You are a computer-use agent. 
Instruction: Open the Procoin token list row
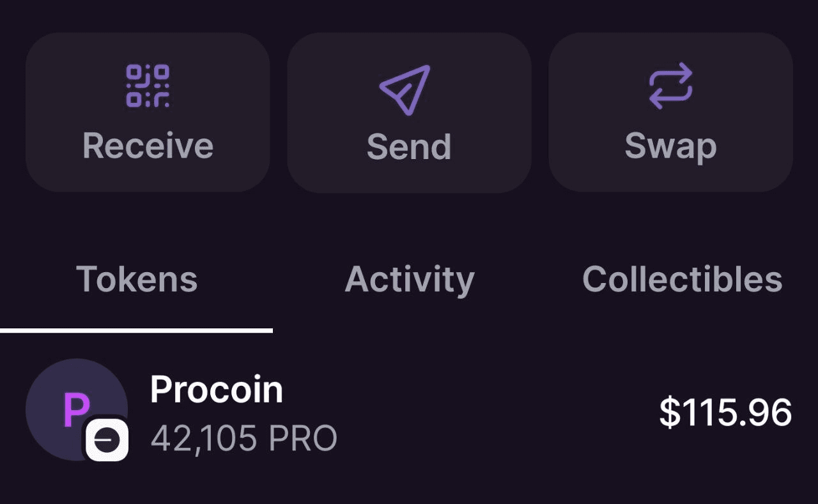click(x=409, y=411)
